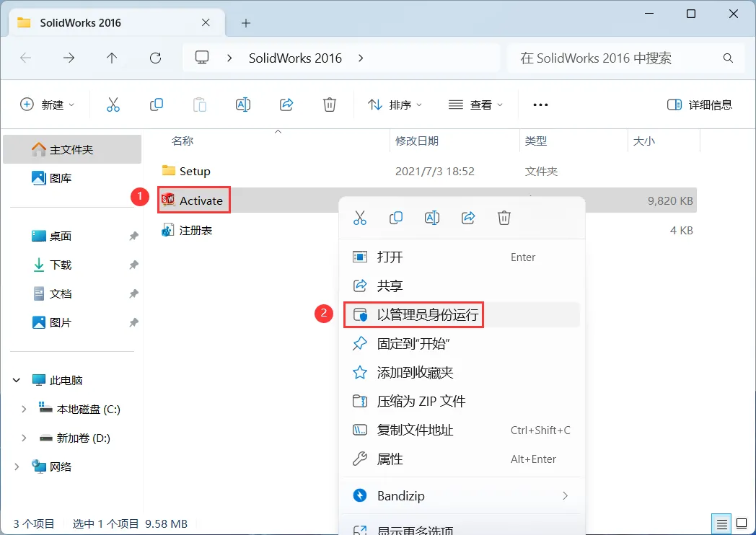
Task: Click the Rename icon in the toolbar
Action: click(243, 105)
